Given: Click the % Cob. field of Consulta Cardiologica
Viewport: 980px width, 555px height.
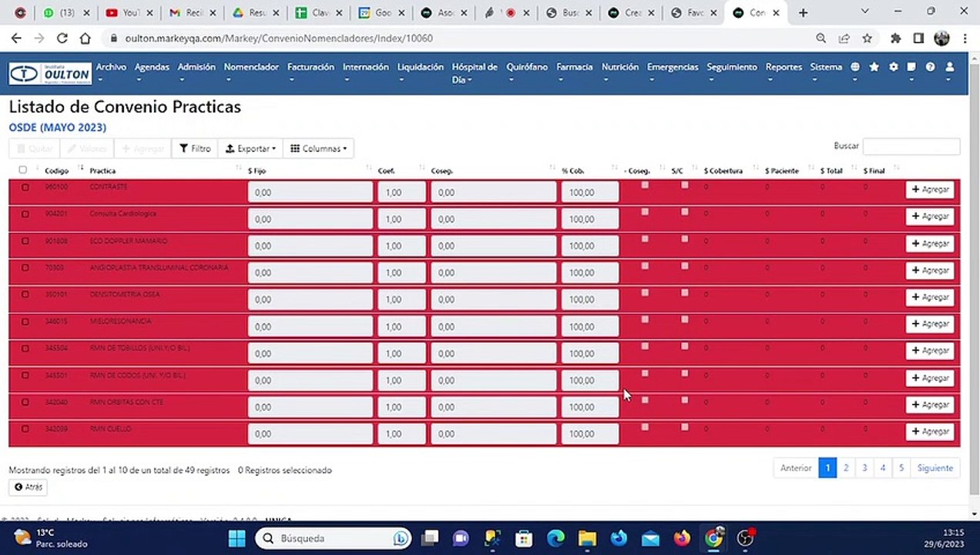Looking at the screenshot, I should click(x=589, y=219).
